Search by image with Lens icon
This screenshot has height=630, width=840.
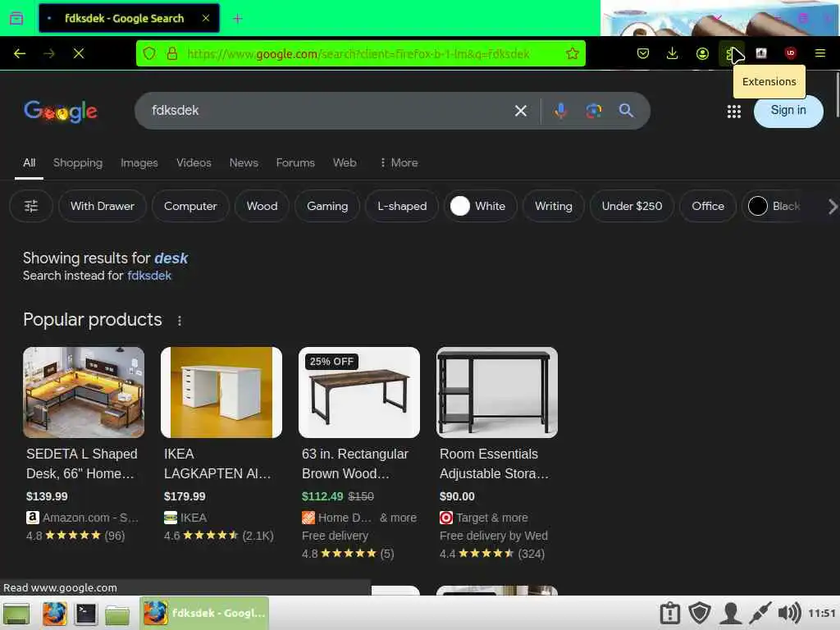(x=593, y=111)
